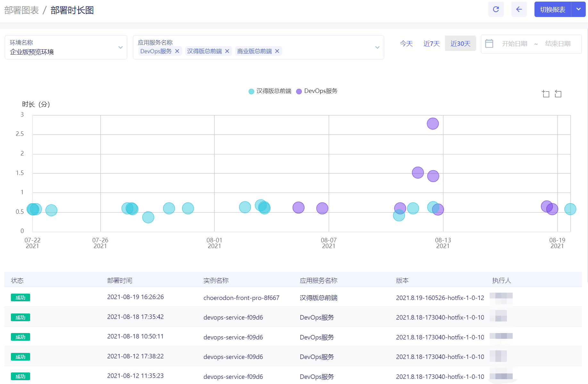This screenshot has width=588, height=384.
Task: Click the back arrow button
Action: coord(519,9)
